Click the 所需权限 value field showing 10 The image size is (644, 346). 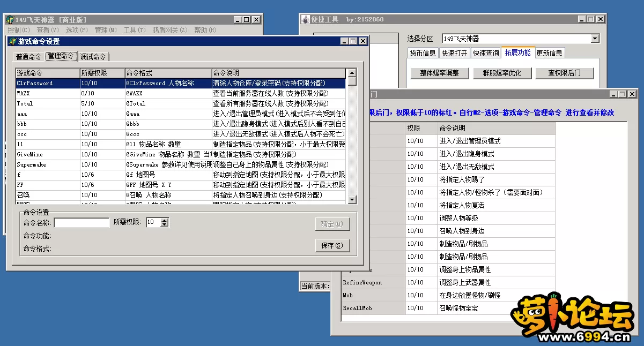pos(153,222)
